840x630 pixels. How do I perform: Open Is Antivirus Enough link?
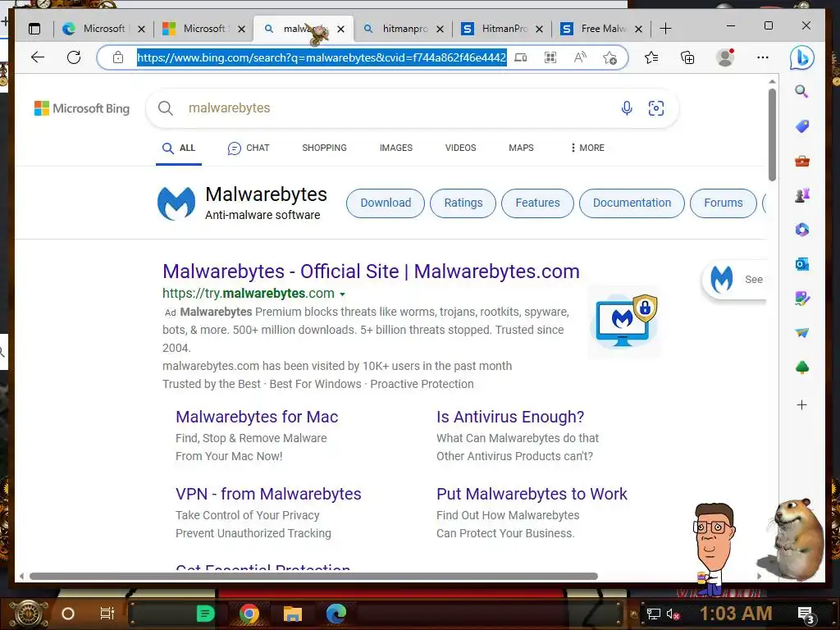click(510, 417)
